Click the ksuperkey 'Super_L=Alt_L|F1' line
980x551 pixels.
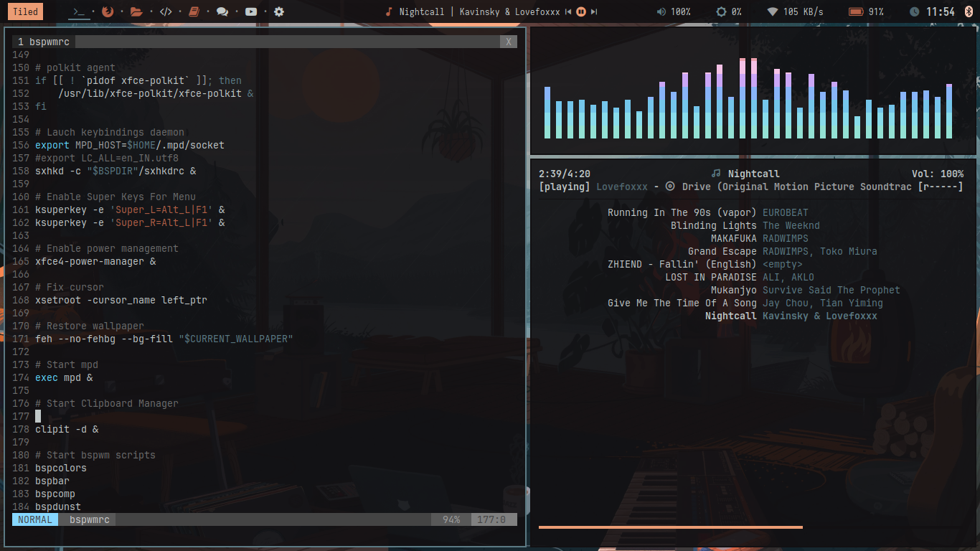[x=130, y=209]
